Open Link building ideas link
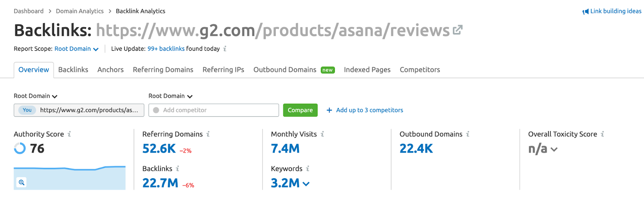The image size is (644, 201). 616,11
